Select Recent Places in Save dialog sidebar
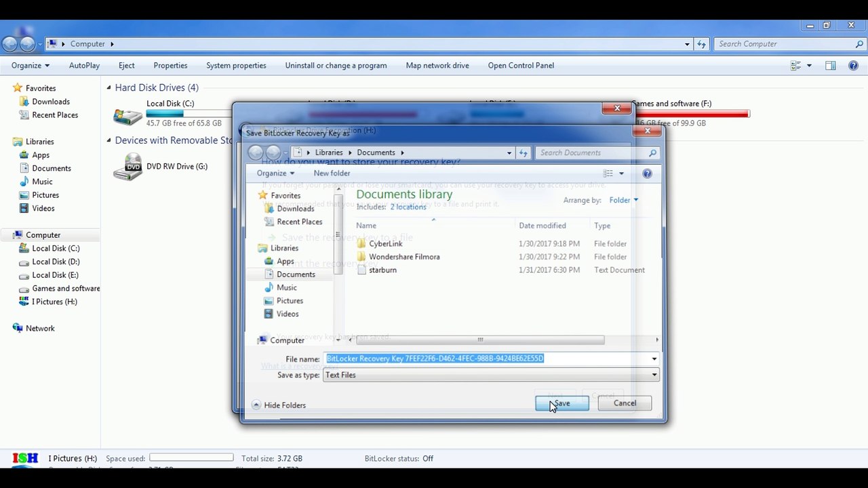The width and height of the screenshot is (868, 488). pyautogui.click(x=300, y=222)
